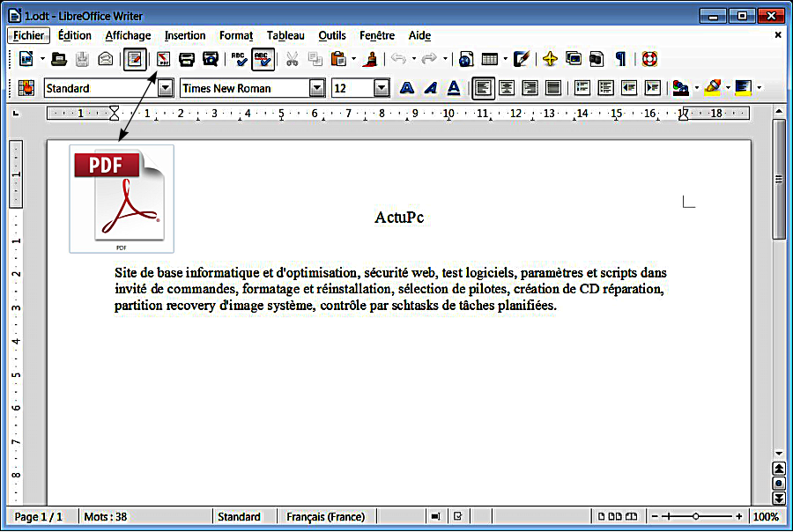Viewport: 793px width, 532px height.
Task: Show the drawing functions toolbar
Action: 522,59
